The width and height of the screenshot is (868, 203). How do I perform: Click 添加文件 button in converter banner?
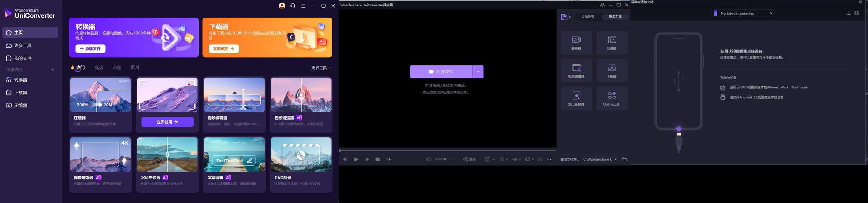coord(90,49)
